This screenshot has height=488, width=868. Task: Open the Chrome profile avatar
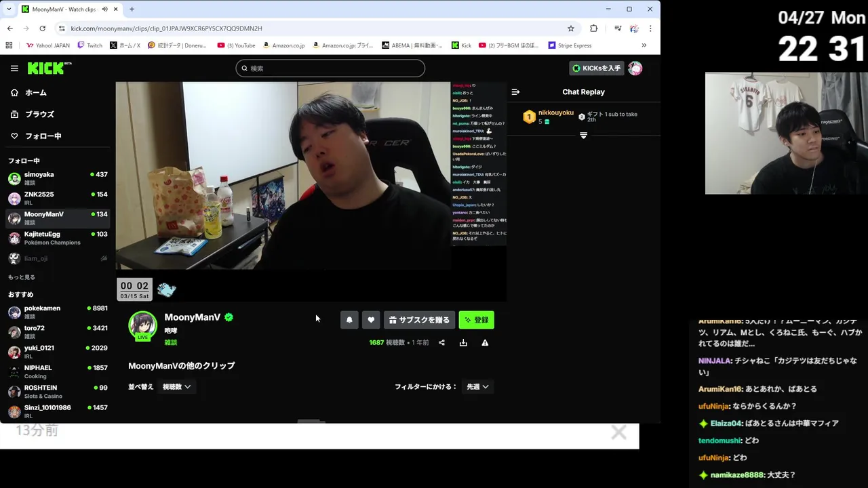(x=634, y=28)
